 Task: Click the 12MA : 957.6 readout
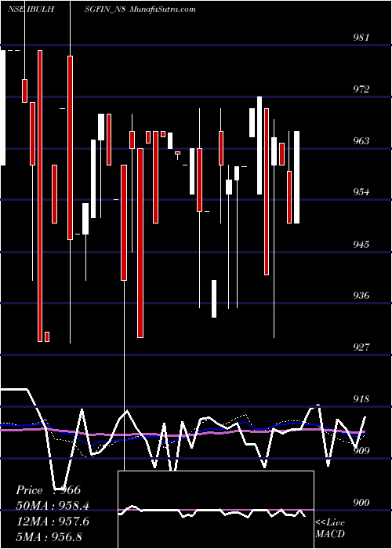(x=53, y=522)
